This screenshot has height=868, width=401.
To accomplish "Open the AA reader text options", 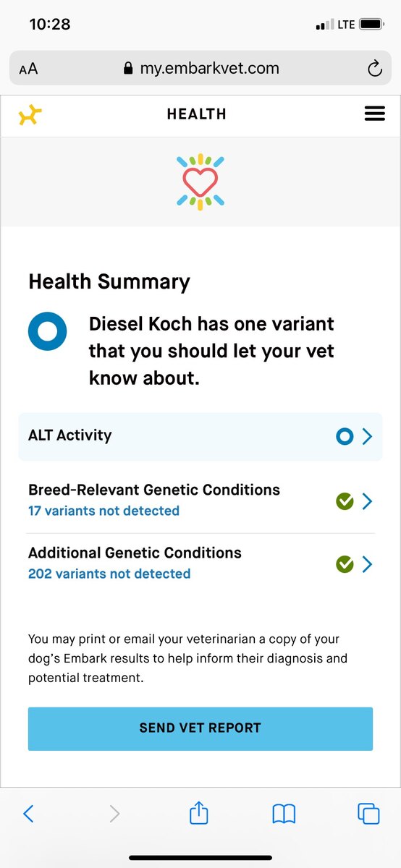I will click(28, 69).
